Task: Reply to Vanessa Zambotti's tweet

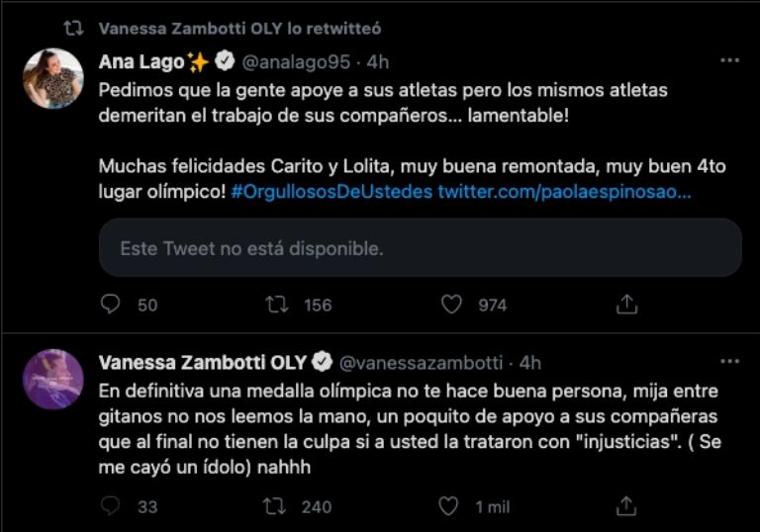Action: [x=111, y=506]
